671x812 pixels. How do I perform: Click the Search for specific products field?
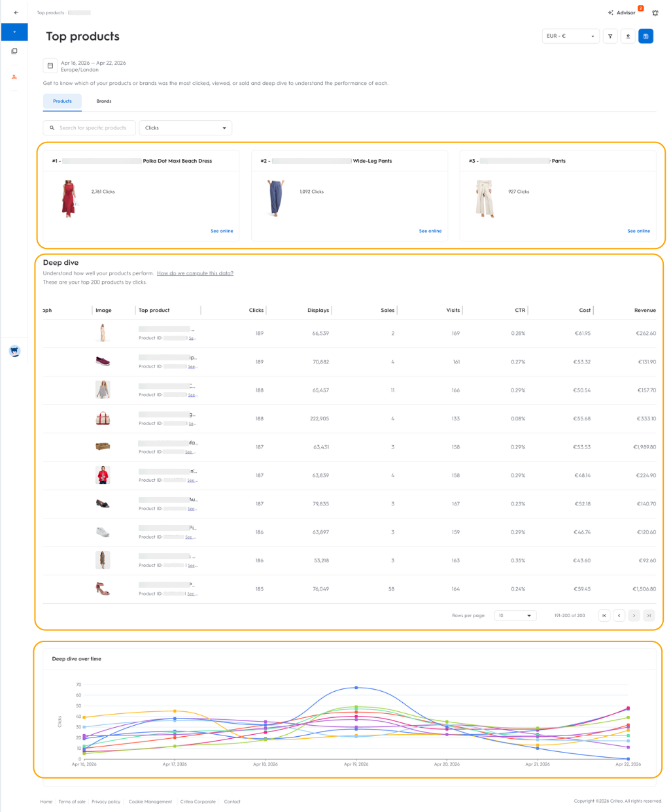click(90, 128)
